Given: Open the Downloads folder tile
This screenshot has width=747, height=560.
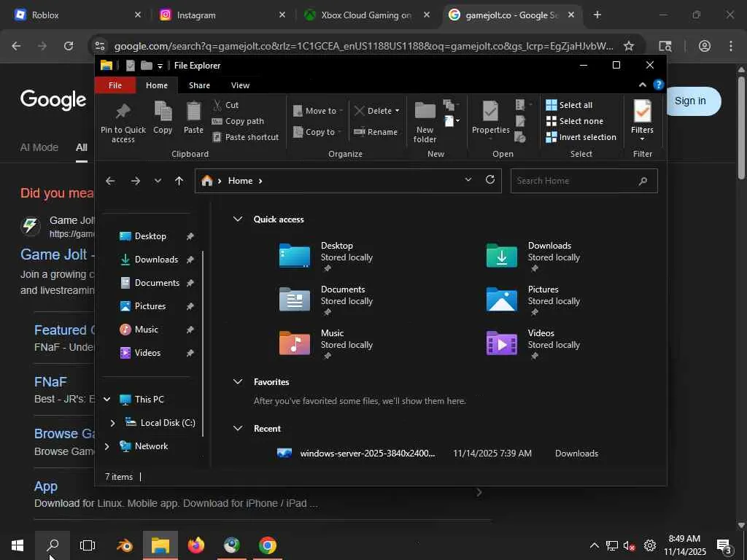Looking at the screenshot, I should pos(502,257).
